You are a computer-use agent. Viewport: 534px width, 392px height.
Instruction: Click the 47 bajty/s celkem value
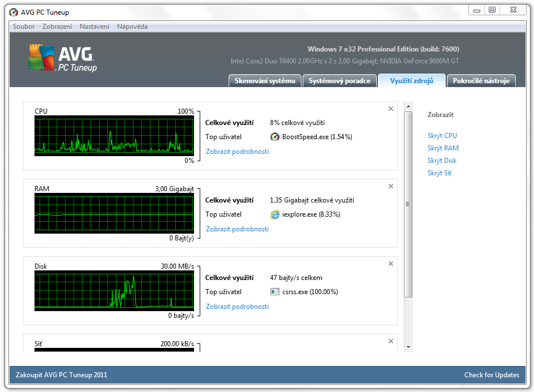296,278
